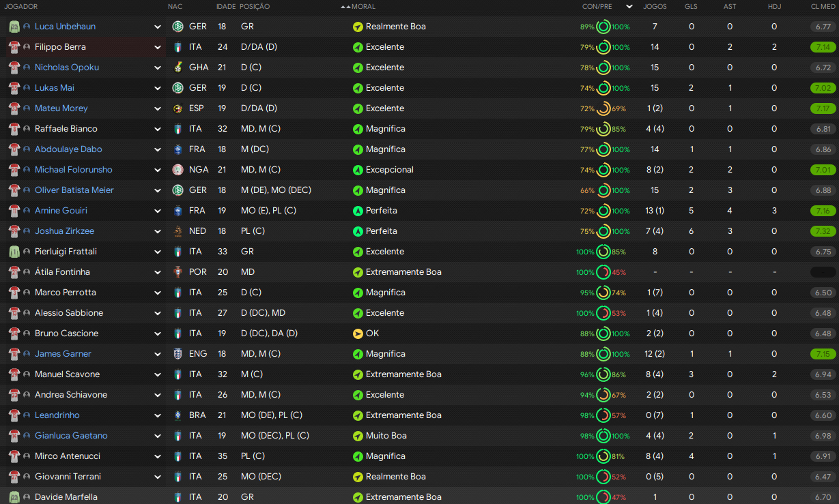Sort the list by the MORAL column
Image resolution: width=839 pixels, height=504 pixels.
click(x=364, y=6)
